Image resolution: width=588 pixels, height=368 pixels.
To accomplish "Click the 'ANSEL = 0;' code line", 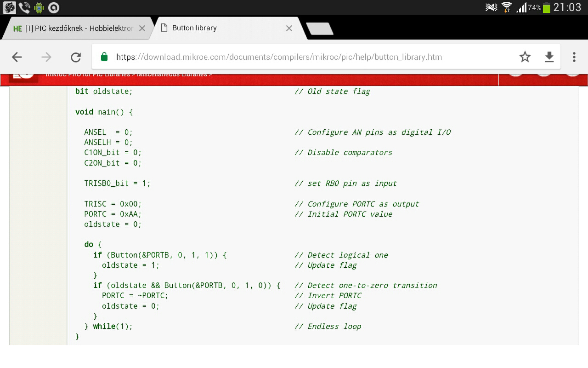I will [108, 132].
